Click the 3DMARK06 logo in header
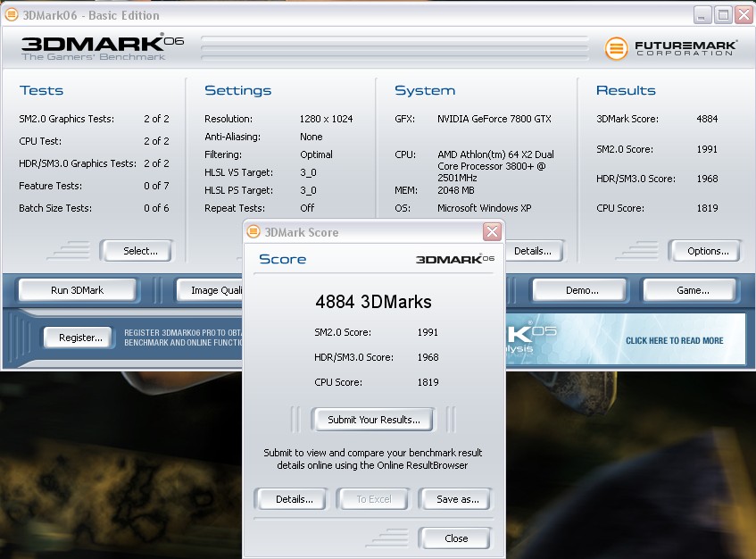Screen dimensions: 756x559 tap(102, 46)
